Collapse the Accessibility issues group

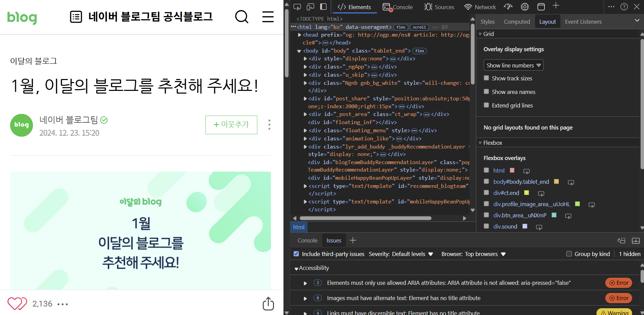tap(296, 269)
